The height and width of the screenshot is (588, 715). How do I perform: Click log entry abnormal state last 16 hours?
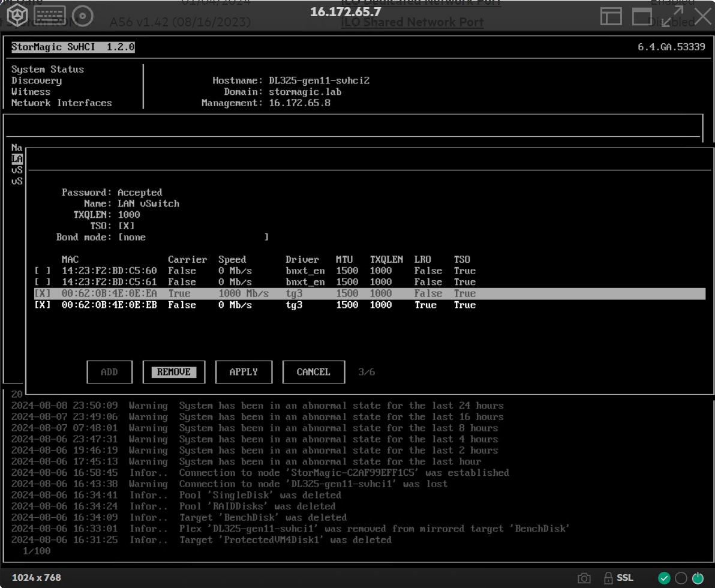[258, 417]
